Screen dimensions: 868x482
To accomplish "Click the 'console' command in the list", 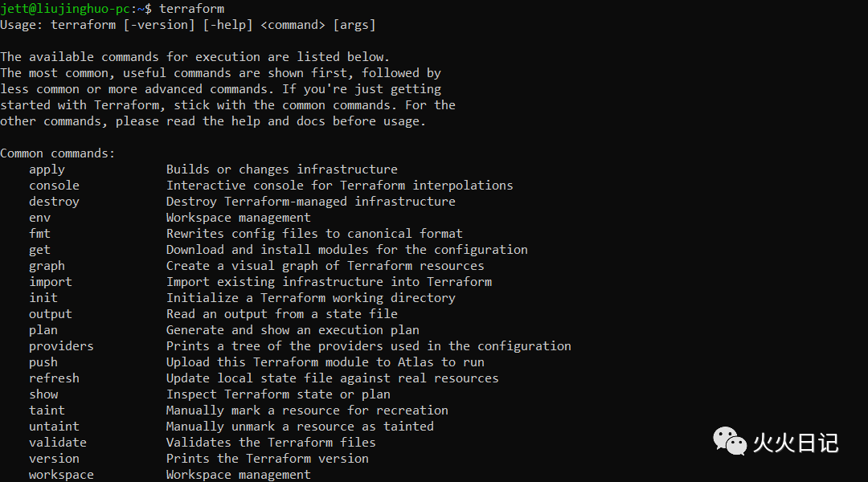I will (54, 186).
